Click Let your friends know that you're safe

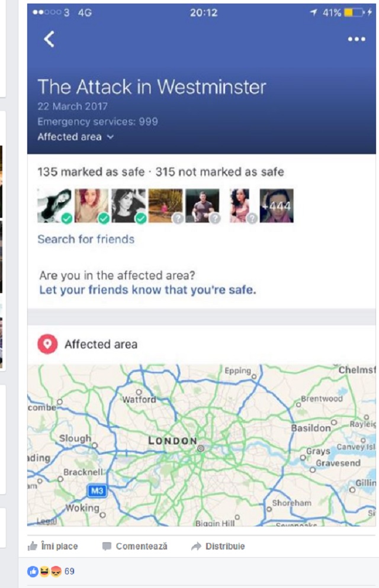[x=147, y=290]
